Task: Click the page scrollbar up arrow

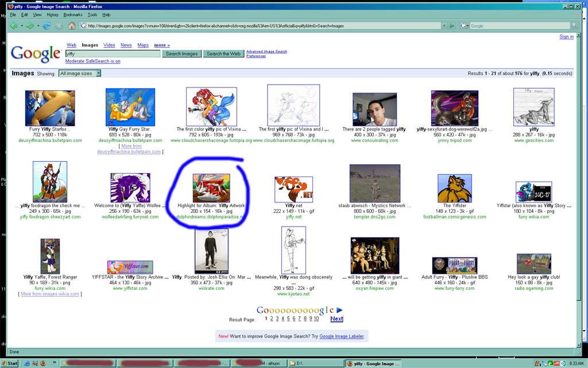Action: [x=579, y=35]
